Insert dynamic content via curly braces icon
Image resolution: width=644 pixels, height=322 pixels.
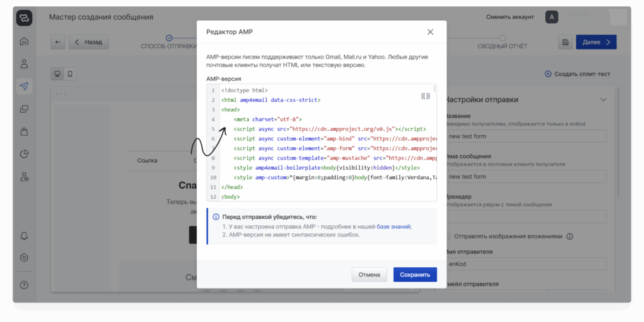[x=425, y=96]
